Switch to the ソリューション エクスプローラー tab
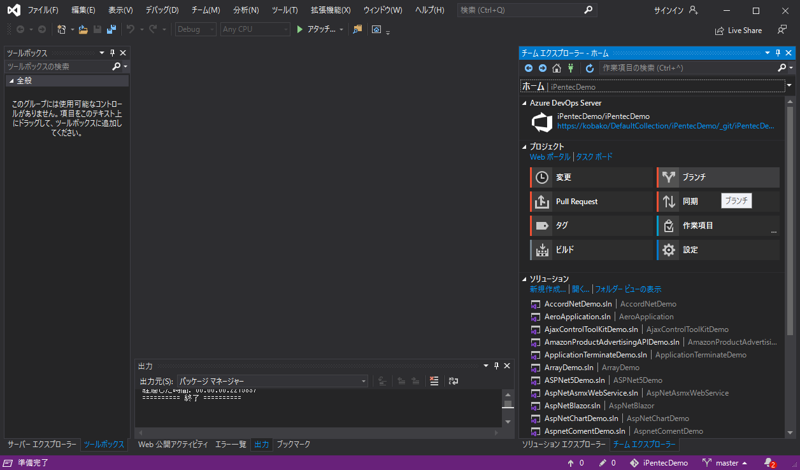Screen dimensions: 800x470 click(563, 444)
